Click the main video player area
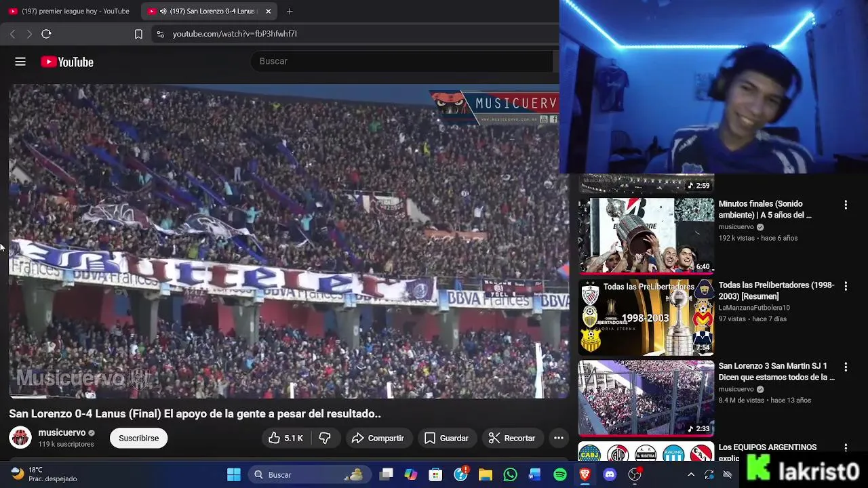Viewport: 868px width, 488px height. [289, 241]
